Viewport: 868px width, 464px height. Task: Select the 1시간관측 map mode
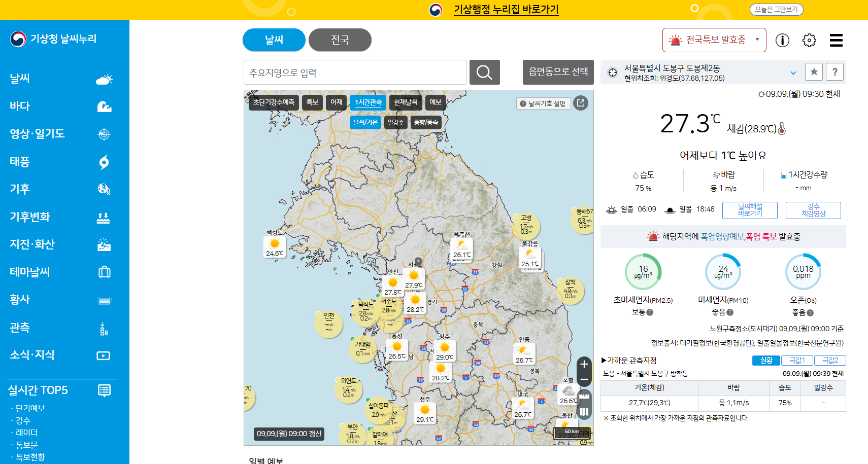[x=369, y=102]
